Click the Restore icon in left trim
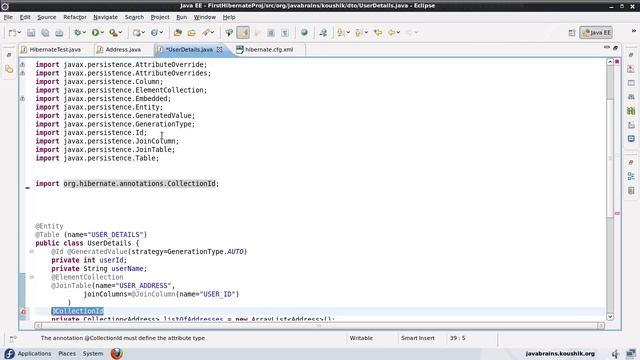The image size is (640, 360). pyautogui.click(x=9, y=55)
